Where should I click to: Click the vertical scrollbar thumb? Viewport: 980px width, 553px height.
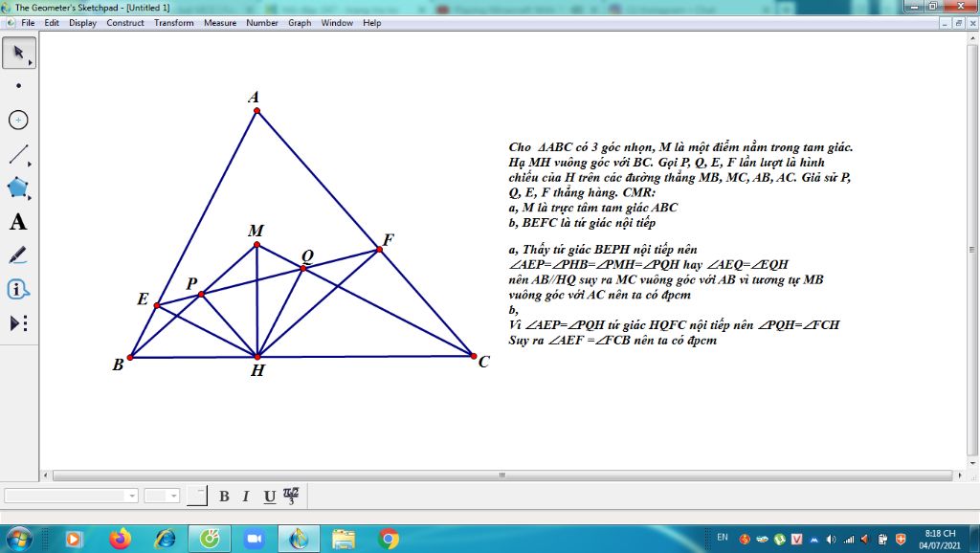point(972,250)
